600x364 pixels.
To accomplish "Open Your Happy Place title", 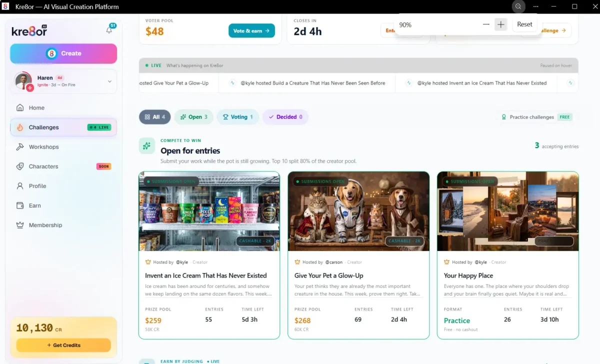I will (x=468, y=275).
